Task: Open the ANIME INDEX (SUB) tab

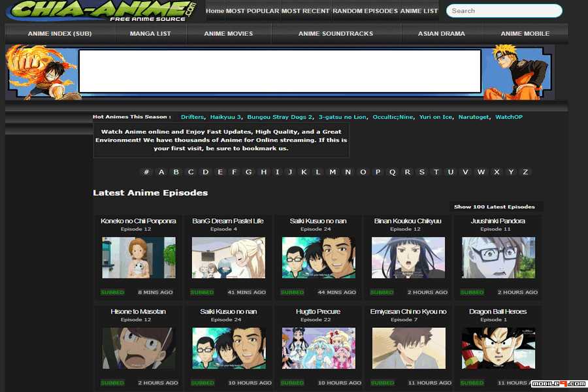Action: (59, 33)
